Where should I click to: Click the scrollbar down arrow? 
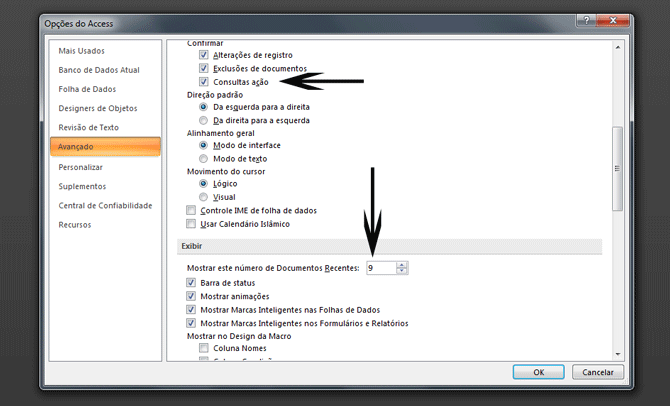tap(618, 354)
